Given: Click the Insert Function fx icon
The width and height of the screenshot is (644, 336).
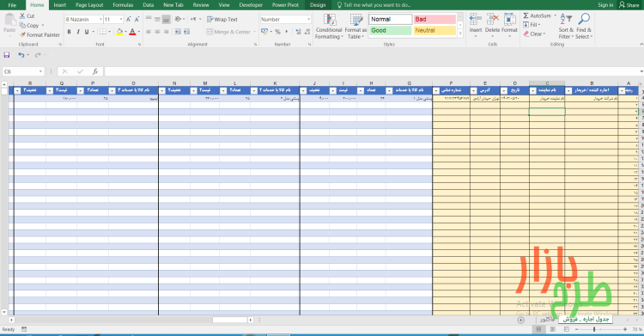Looking at the screenshot, I should (x=94, y=71).
